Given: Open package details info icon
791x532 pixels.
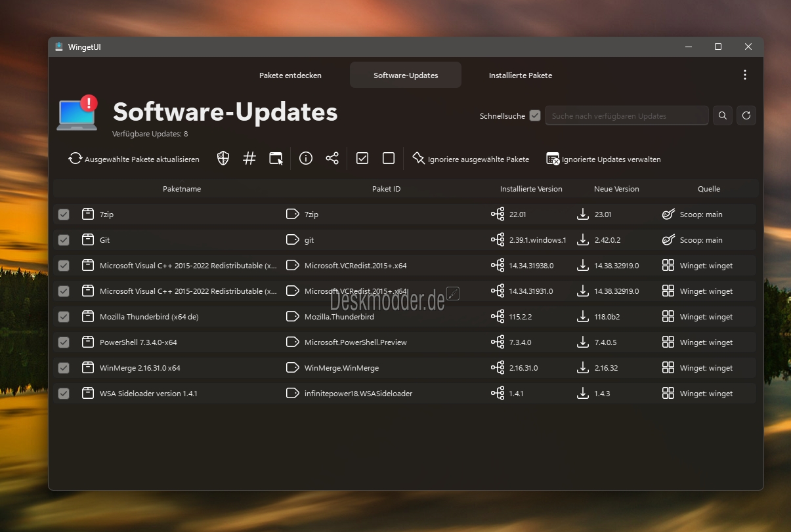Looking at the screenshot, I should [x=306, y=158].
